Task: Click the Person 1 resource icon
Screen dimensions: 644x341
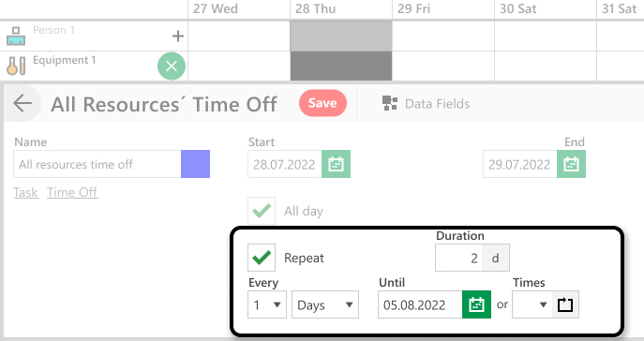Action: pos(16,37)
